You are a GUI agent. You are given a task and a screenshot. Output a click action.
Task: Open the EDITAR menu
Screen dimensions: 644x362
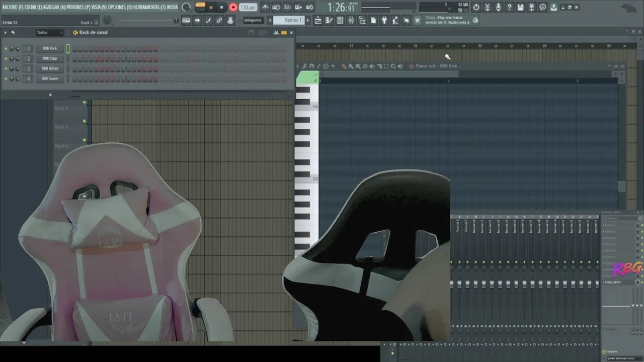tap(33, 7)
